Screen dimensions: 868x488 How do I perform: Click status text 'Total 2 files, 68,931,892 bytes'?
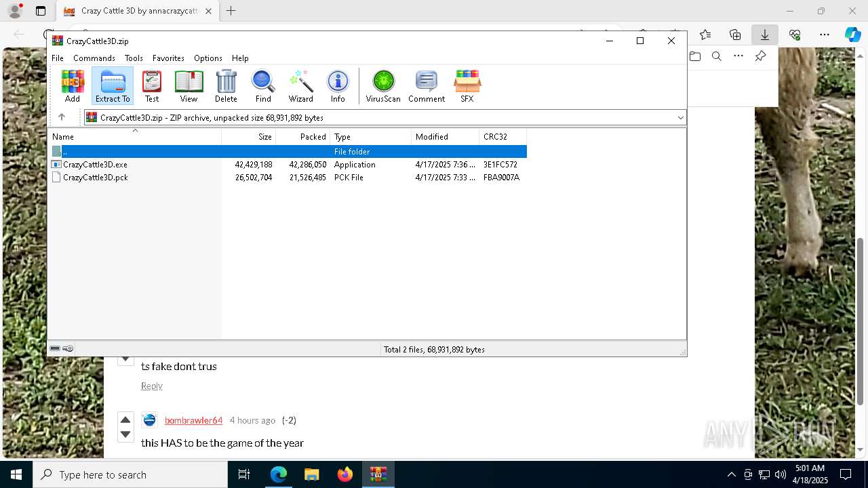434,350
